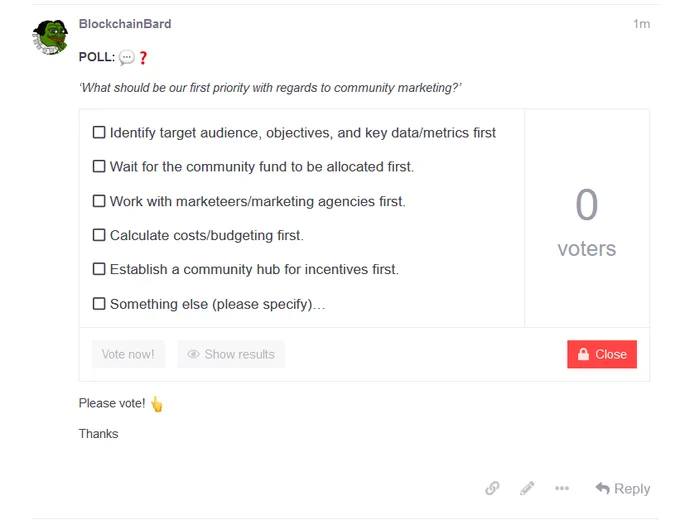
Task: Click the Show results button
Action: 231,354
